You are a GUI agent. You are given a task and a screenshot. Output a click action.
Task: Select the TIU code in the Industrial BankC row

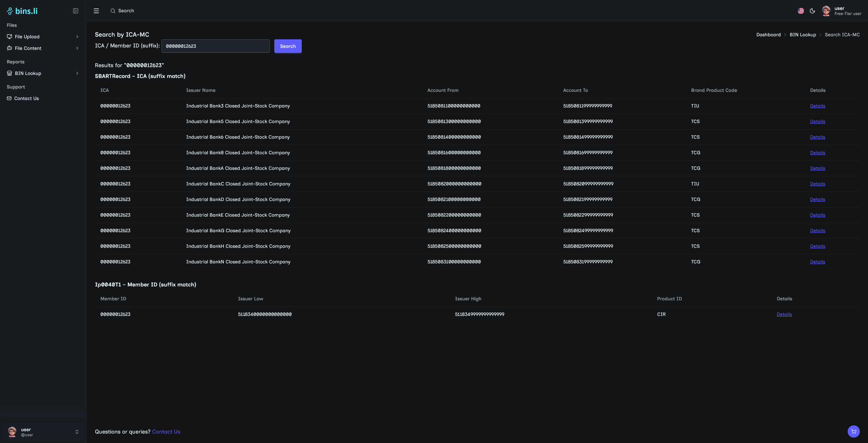tap(695, 184)
